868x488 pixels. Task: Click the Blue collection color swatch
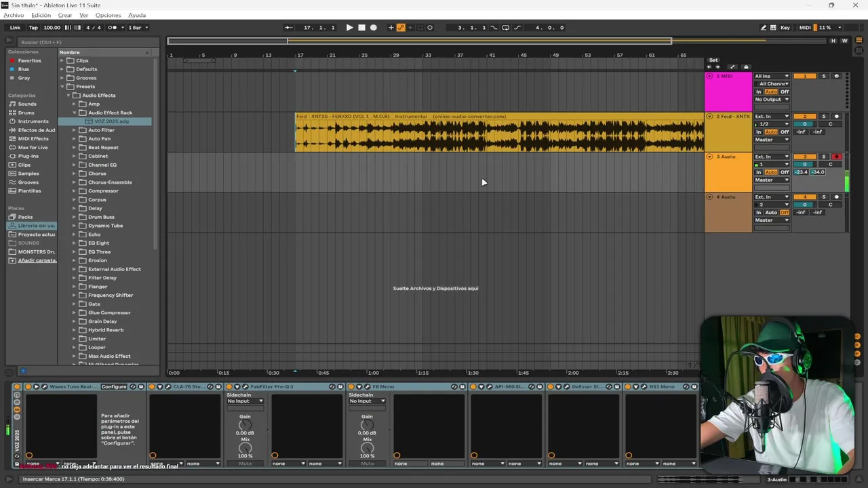(12, 69)
